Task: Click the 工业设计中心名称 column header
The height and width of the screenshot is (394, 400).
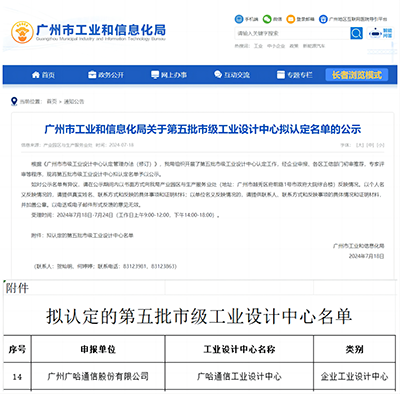Action: [x=239, y=349]
